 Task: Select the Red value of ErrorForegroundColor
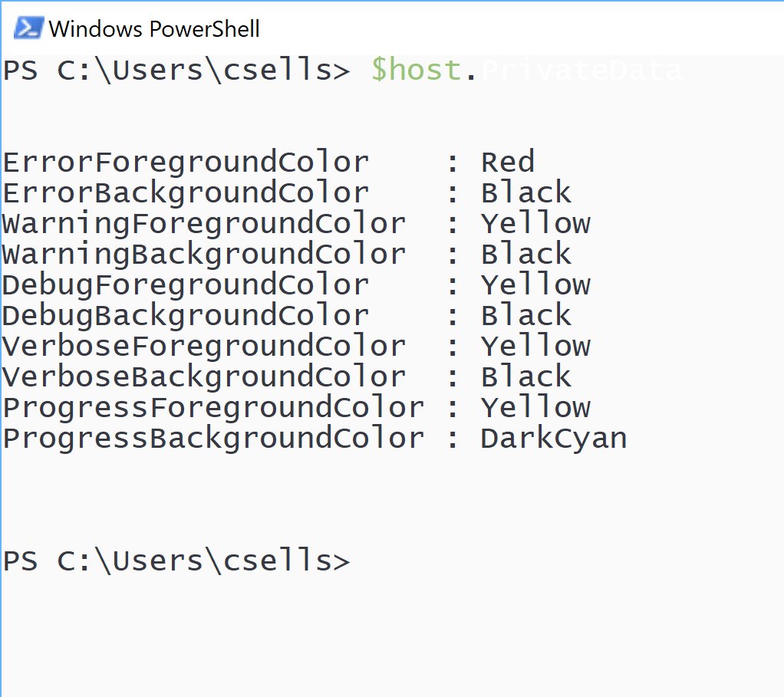point(508,162)
